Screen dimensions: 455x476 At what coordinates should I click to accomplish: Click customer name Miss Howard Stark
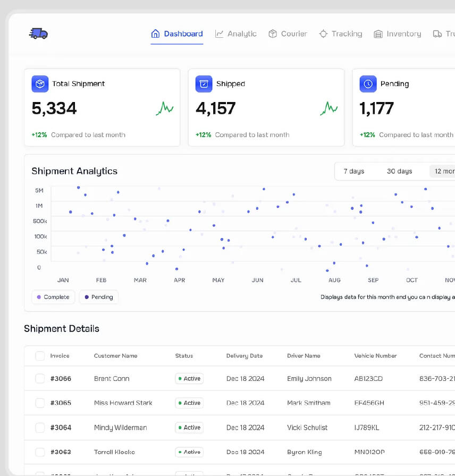[x=123, y=403]
